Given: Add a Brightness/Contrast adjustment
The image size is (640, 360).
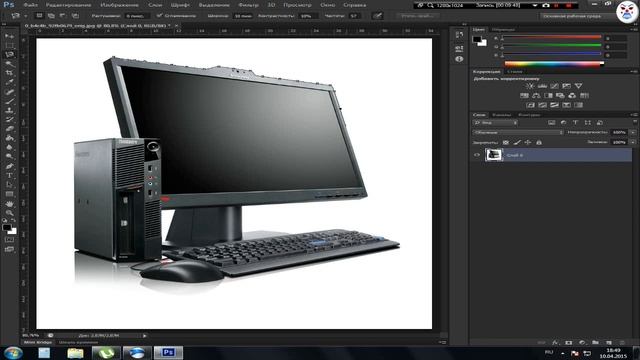Looking at the screenshot, I should click(x=530, y=86).
